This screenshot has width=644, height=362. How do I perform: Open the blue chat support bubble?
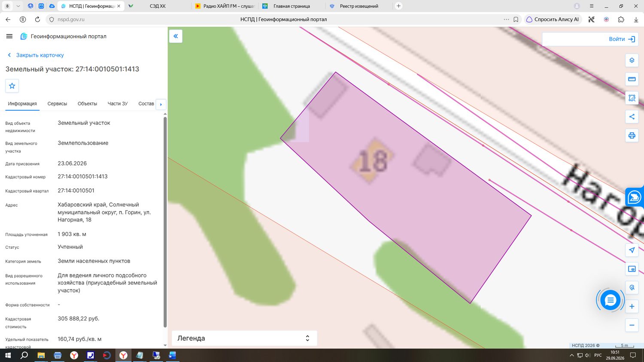tap(610, 300)
